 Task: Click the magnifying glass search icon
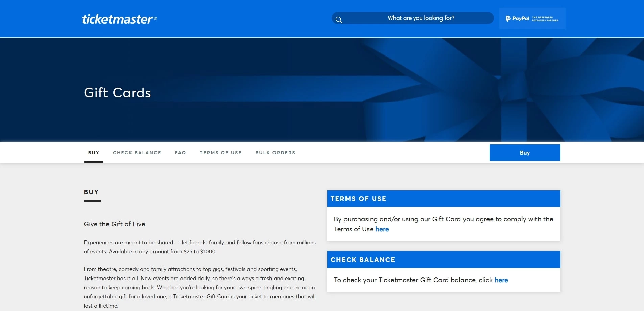pos(339,20)
